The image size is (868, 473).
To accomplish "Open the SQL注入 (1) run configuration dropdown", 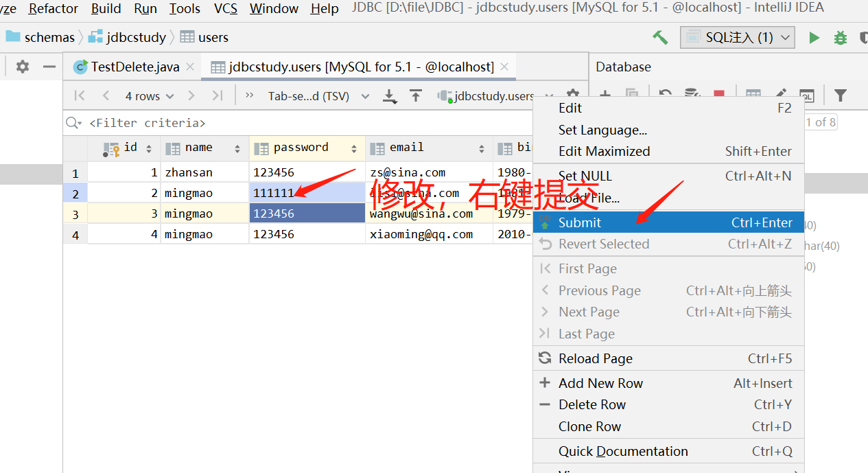I will (738, 37).
